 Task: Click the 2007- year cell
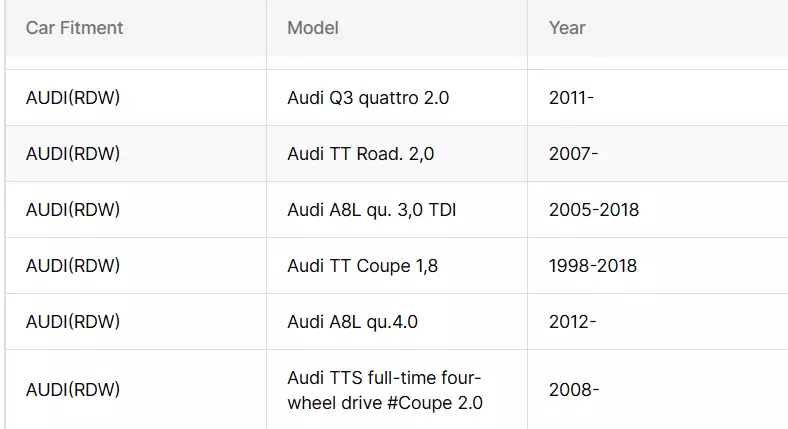(x=573, y=154)
